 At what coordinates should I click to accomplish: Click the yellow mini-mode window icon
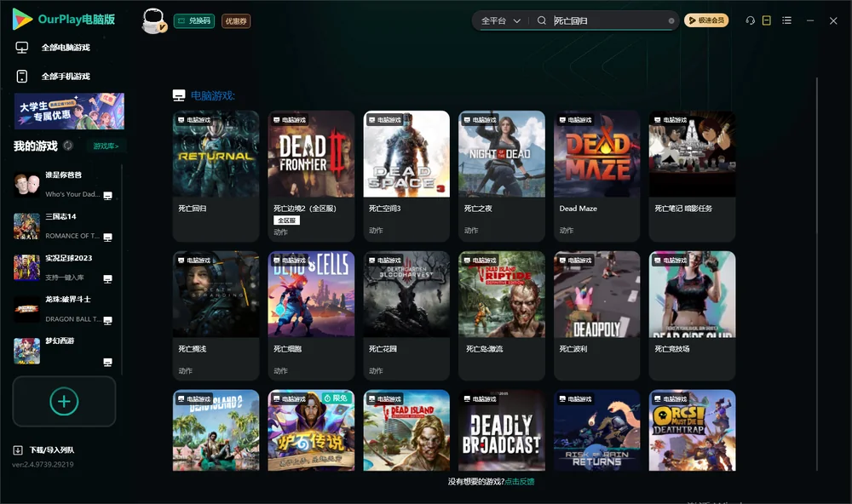(x=767, y=20)
